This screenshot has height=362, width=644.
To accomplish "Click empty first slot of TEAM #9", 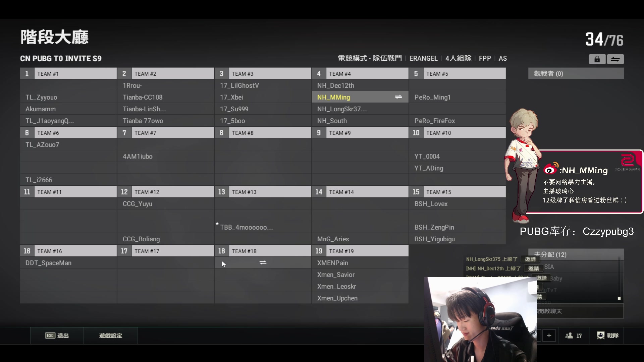I will (x=360, y=144).
